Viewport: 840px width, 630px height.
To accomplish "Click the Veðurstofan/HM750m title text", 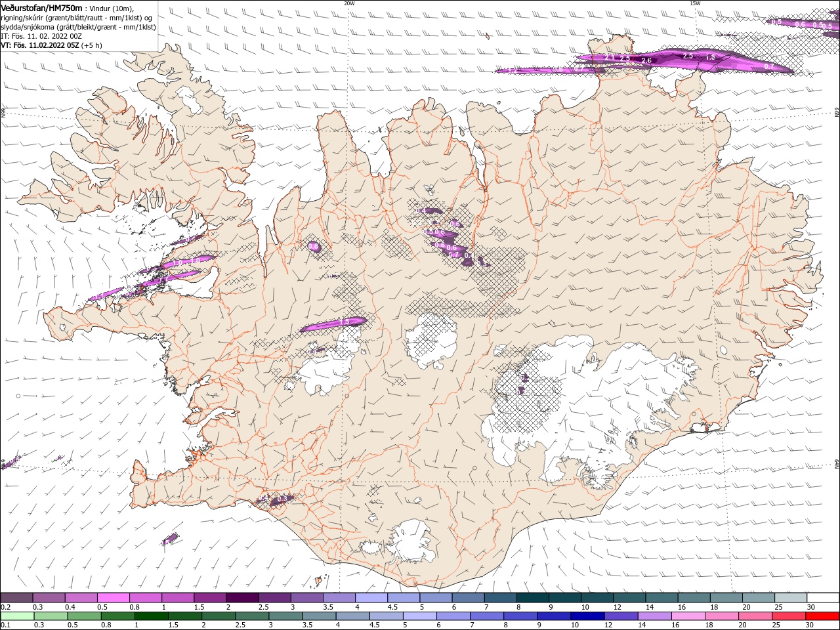I will 41,8.
